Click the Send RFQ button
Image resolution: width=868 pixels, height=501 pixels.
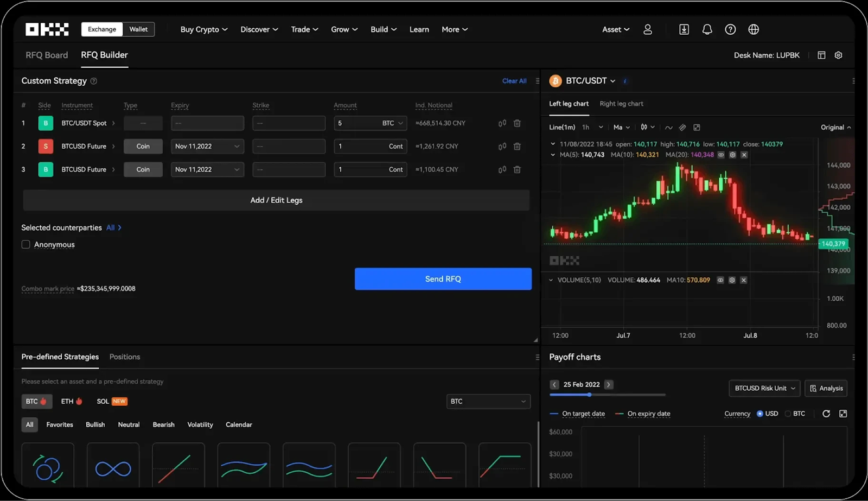point(442,278)
